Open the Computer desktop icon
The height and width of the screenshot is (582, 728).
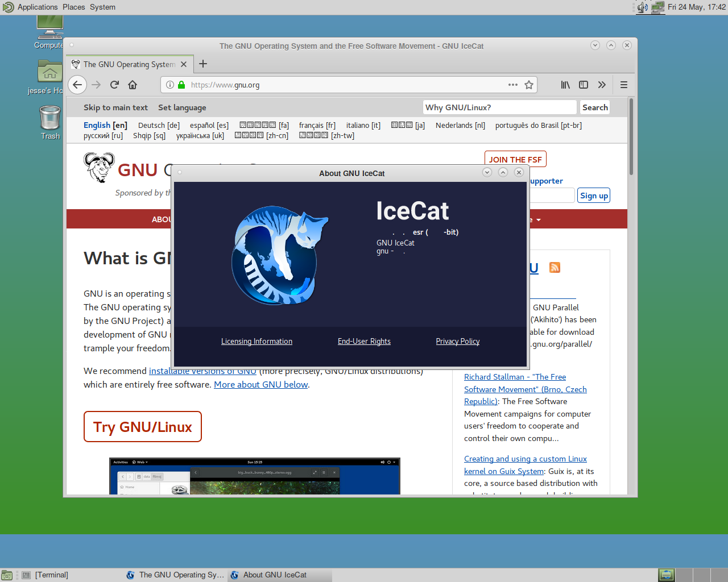[x=49, y=33]
